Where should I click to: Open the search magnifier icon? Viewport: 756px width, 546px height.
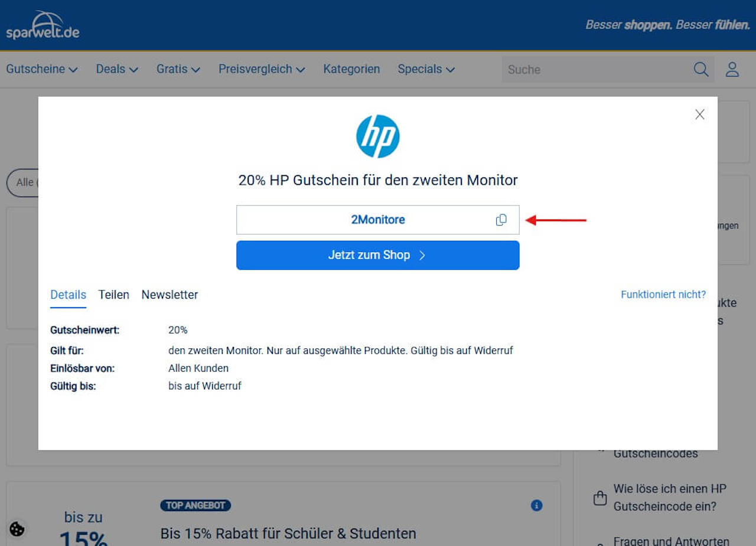701,69
